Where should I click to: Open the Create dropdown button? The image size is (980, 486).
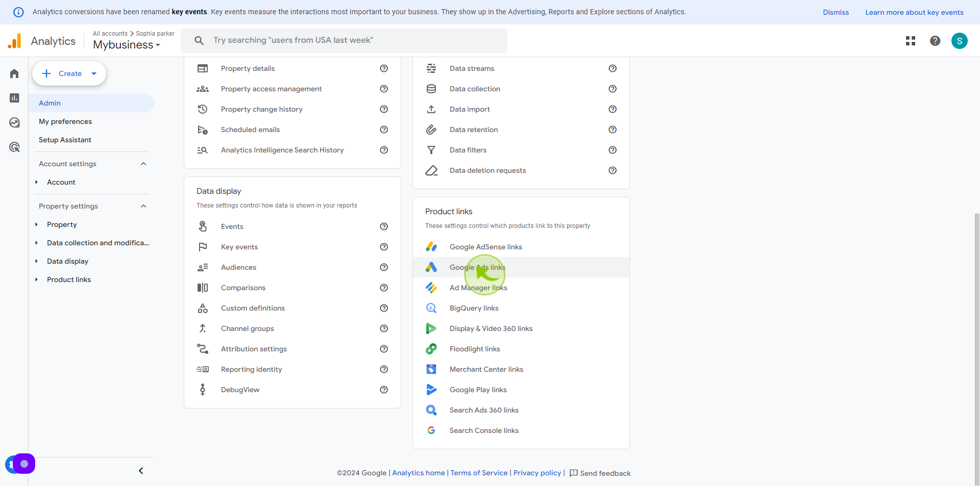coord(69,73)
